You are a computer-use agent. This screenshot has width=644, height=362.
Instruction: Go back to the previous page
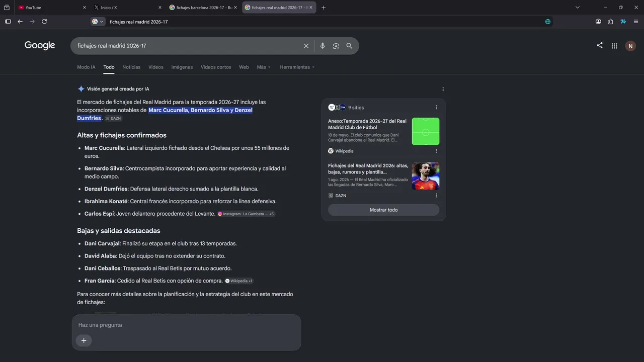click(x=20, y=22)
